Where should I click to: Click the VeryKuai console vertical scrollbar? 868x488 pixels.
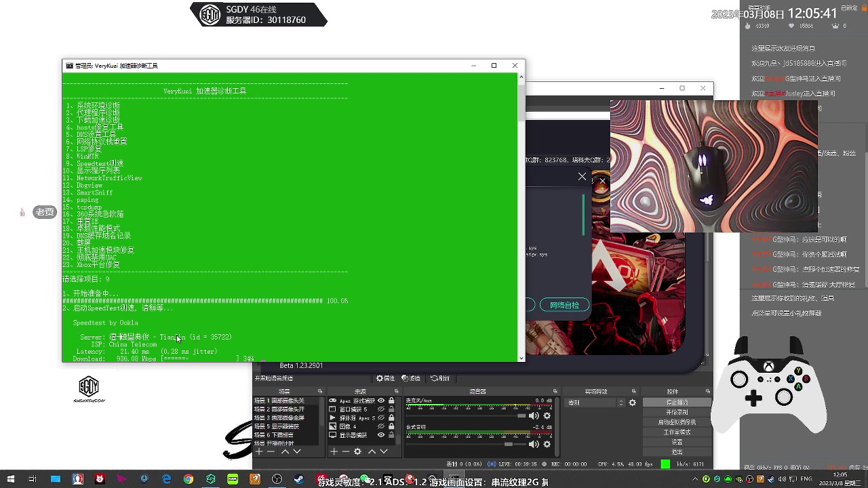pos(521,102)
